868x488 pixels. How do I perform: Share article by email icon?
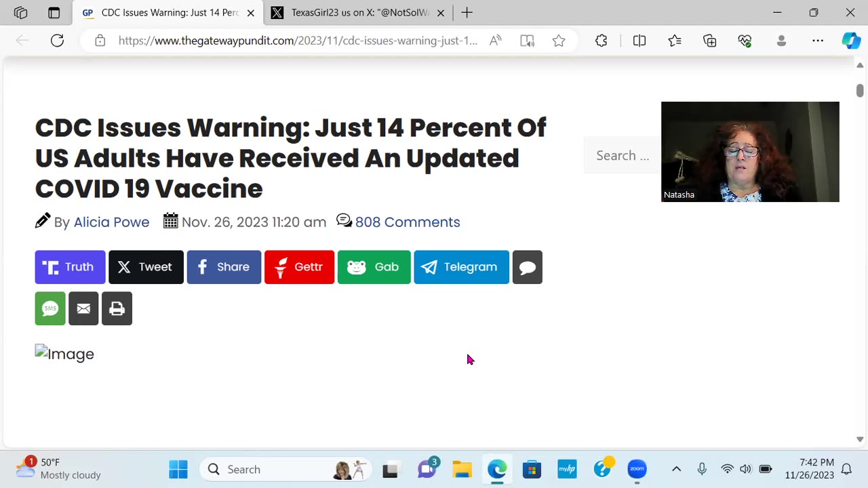click(x=83, y=309)
